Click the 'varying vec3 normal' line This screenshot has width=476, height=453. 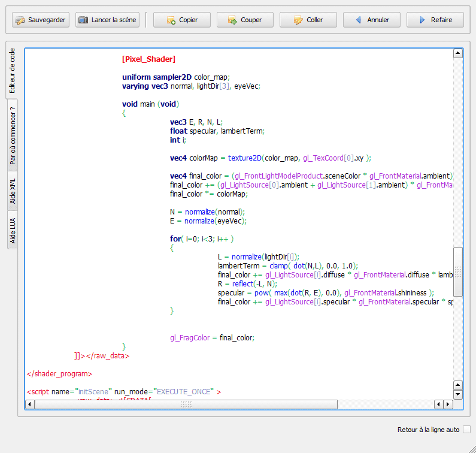coord(191,86)
